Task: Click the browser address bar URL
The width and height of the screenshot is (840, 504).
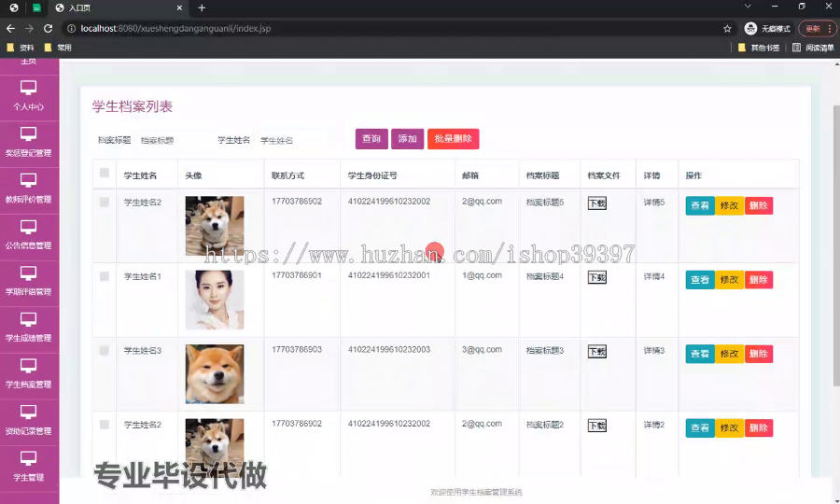Action: coord(175,28)
